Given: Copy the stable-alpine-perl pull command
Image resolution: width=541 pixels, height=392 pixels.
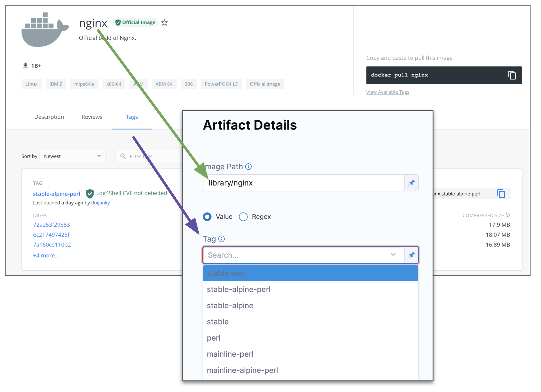Looking at the screenshot, I should click(501, 194).
